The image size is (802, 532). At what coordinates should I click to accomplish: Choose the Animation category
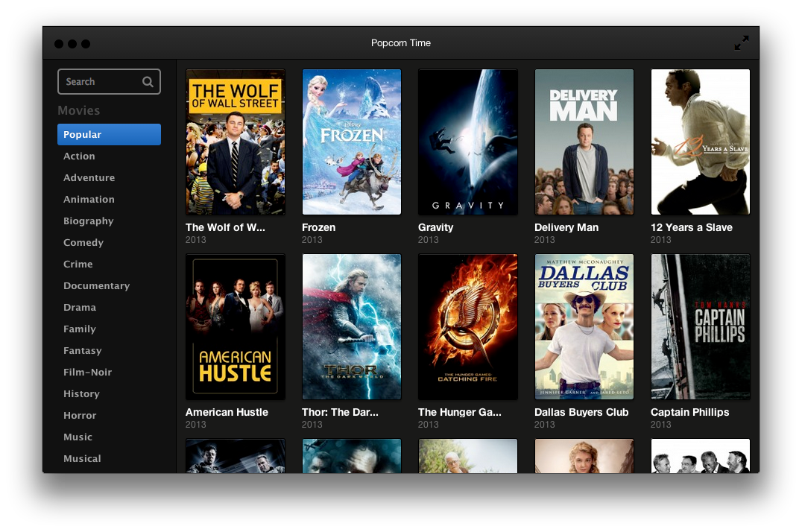(89, 199)
